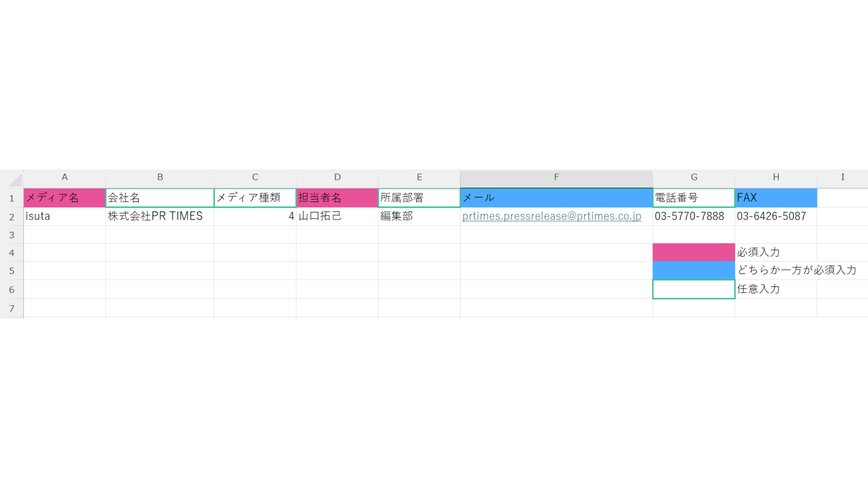The image size is (868, 488).
Task: Select cell with 株式会社PR TIMES
Action: [160, 216]
